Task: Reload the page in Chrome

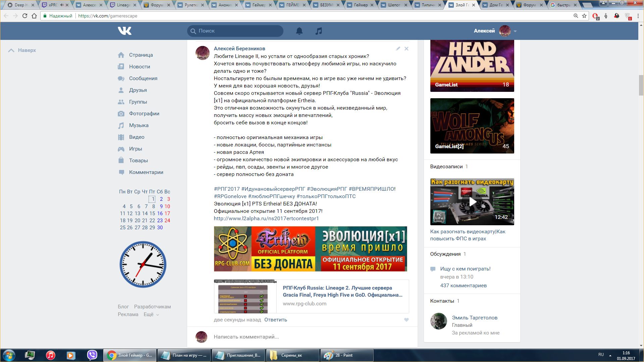Action: click(x=24, y=16)
